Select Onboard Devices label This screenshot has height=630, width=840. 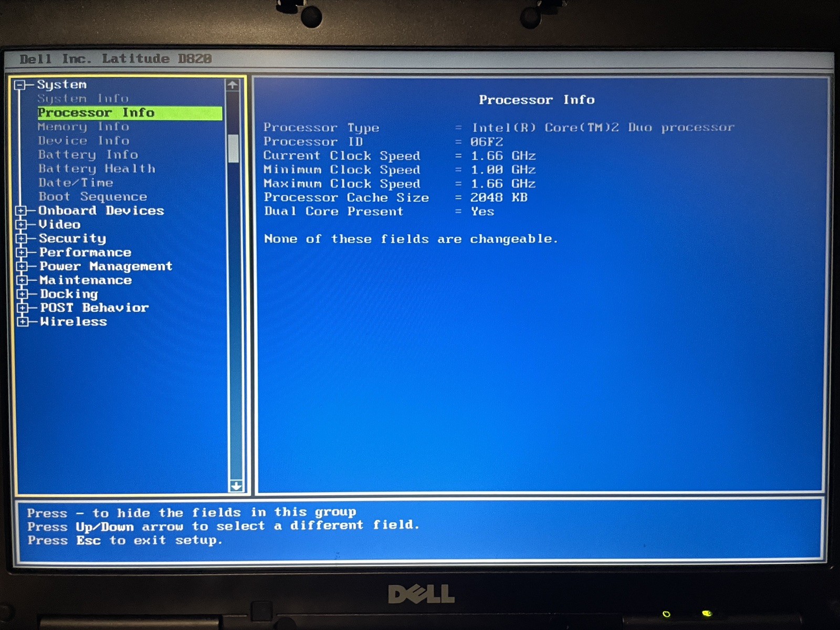[x=101, y=211]
